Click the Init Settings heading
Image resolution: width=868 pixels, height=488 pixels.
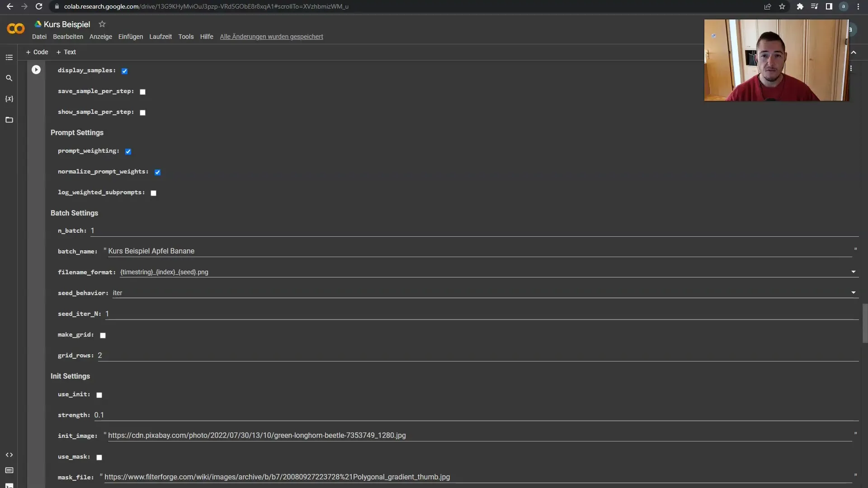click(x=70, y=376)
